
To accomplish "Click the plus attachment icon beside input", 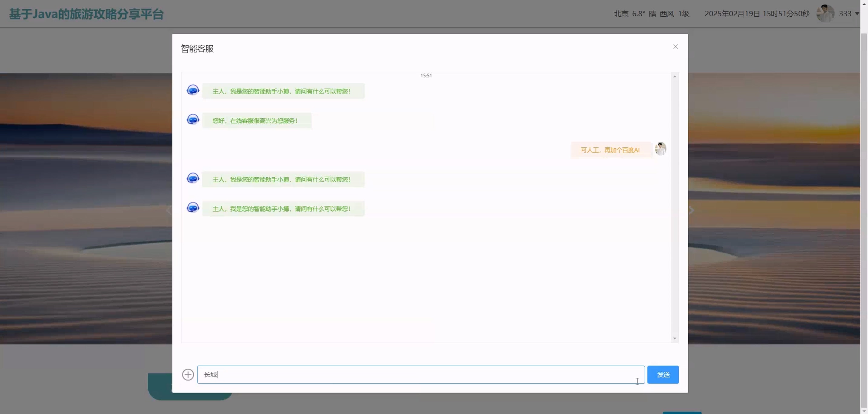I will point(188,375).
